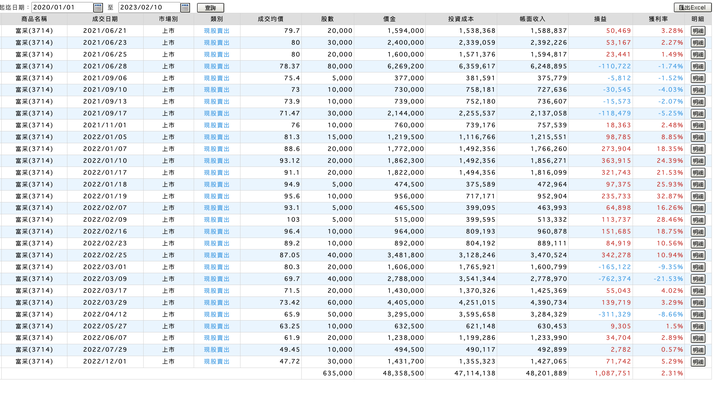The width and height of the screenshot is (720, 394).
Task: Click the 類別 column header
Action: click(216, 19)
